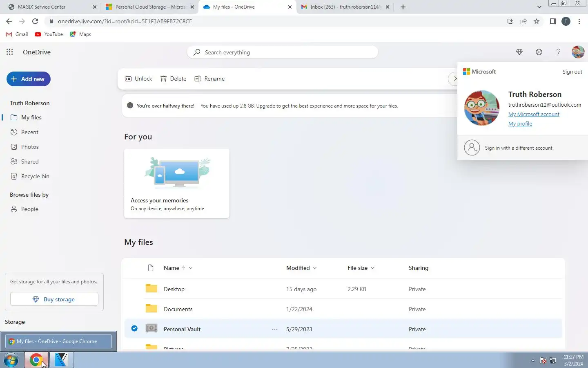The width and height of the screenshot is (588, 368).
Task: Click the Desktop folder icon
Action: coord(151,289)
